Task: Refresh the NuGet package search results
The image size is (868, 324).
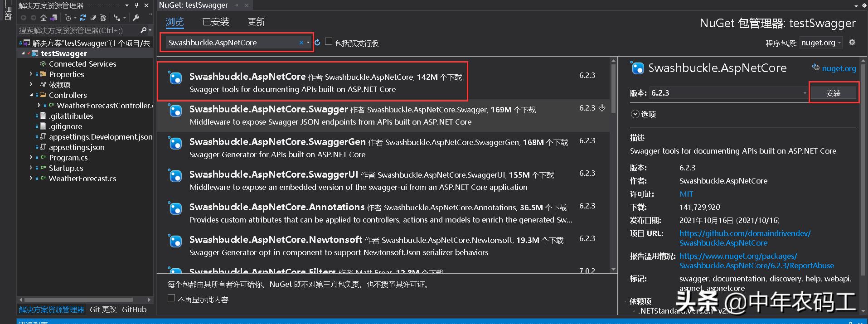Action: tap(317, 43)
